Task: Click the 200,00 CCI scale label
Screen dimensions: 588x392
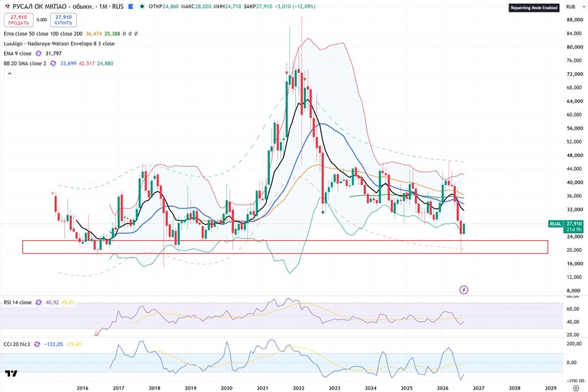Action: (574, 344)
